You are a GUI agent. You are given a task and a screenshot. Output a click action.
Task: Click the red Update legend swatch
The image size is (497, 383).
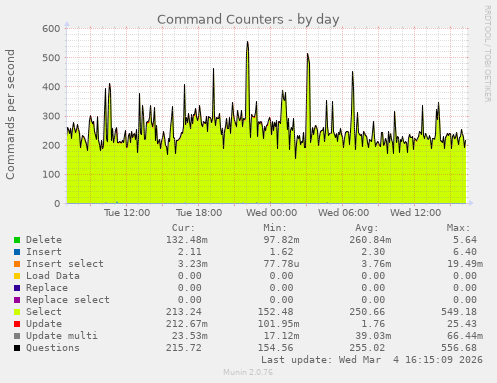click(17, 324)
